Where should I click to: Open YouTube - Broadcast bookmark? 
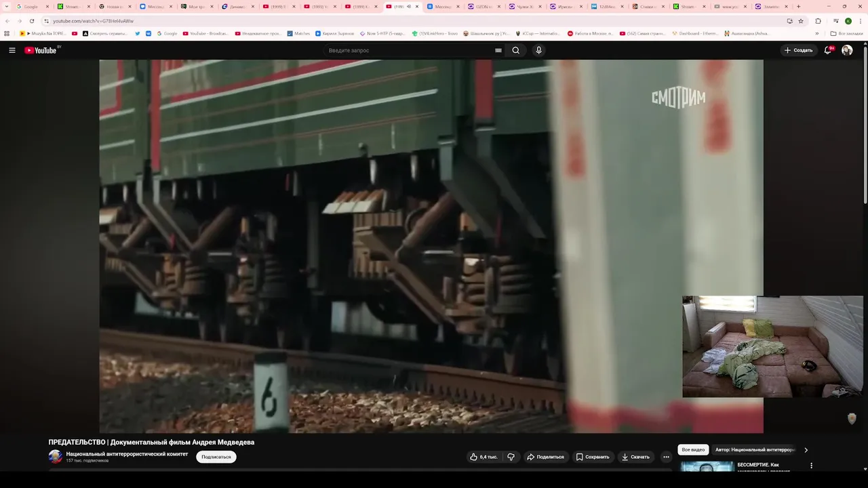[205, 33]
